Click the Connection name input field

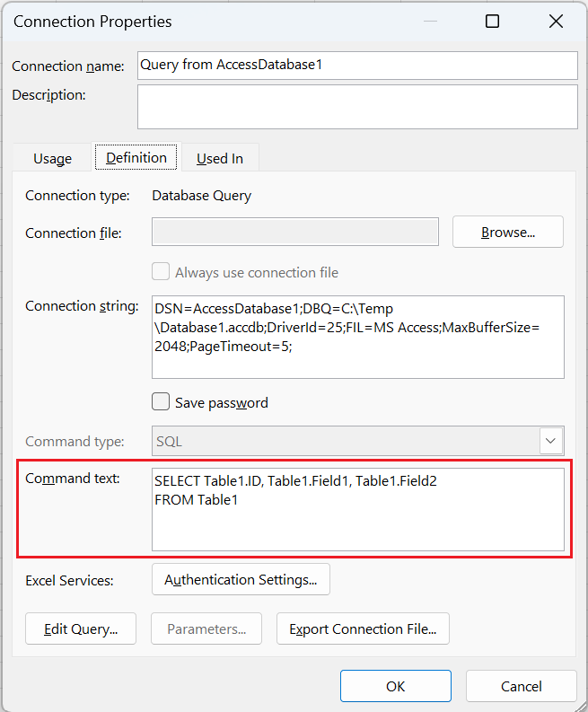pos(357,66)
